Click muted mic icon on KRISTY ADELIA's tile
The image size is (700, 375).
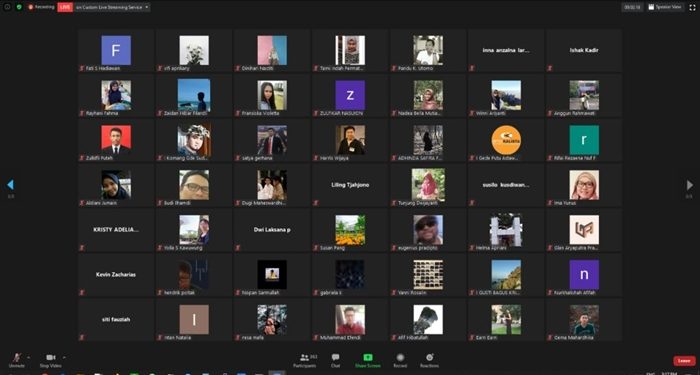pos(82,248)
